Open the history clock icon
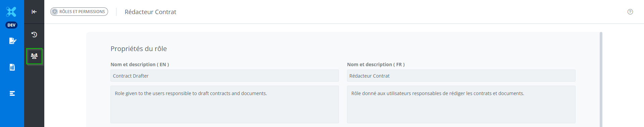This screenshot has width=644, height=127. (x=34, y=35)
